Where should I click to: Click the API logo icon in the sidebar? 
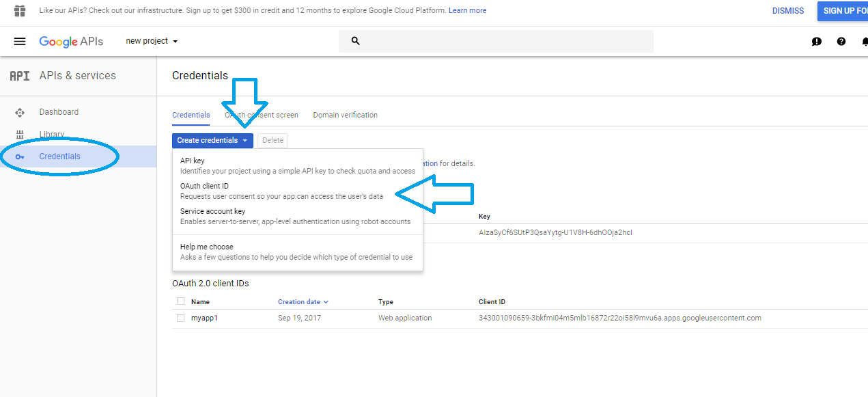click(x=20, y=76)
